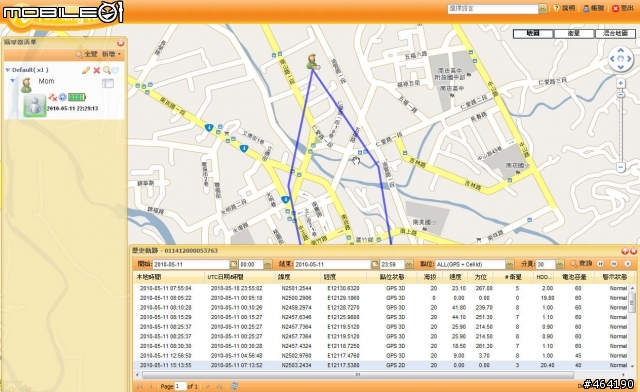This screenshot has height=392, width=640.
Task: Open the 新增 add dropdown
Action: tap(111, 54)
